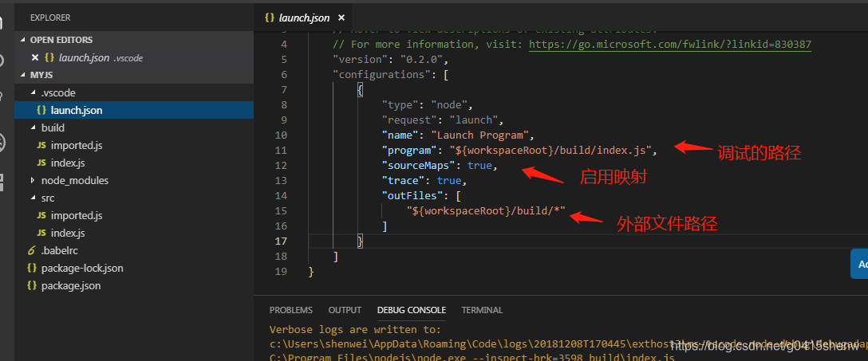Screen dimensions: 868x361
Task: Click JS icon of imported.js under build
Action: 41,145
